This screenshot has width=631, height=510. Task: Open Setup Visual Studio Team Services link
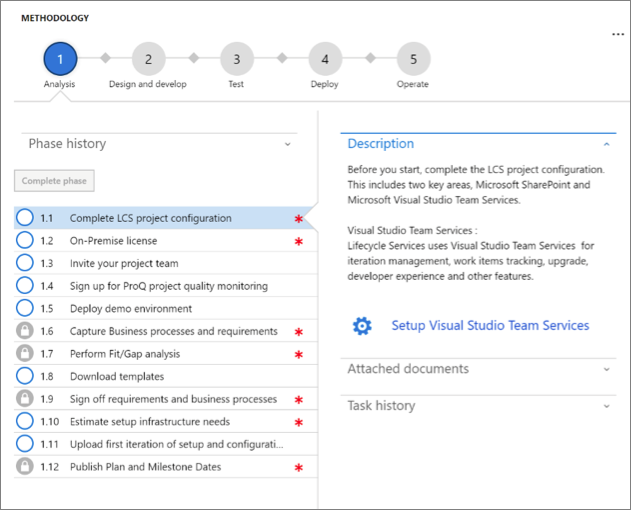point(490,325)
